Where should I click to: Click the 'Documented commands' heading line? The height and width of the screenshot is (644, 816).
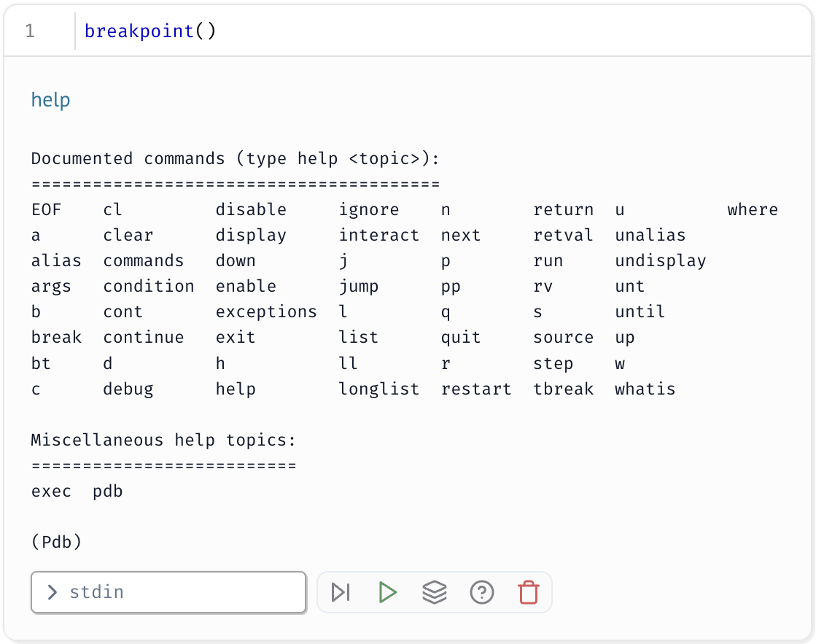point(235,159)
